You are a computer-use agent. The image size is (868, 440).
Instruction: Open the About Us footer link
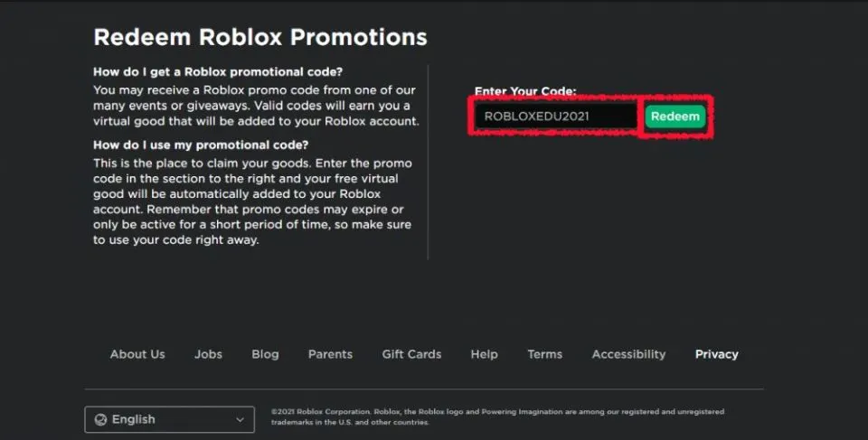coord(137,354)
